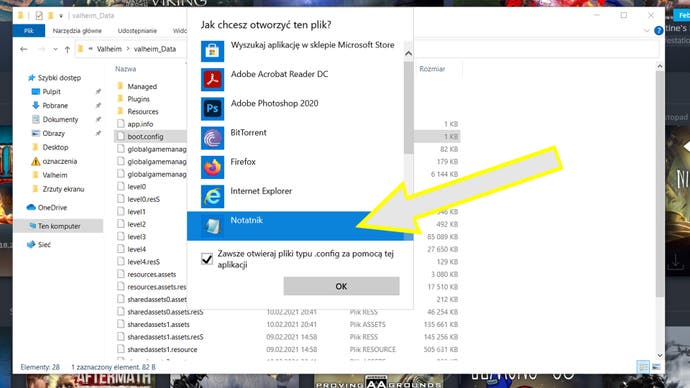Go up one folder level arrow
This screenshot has height=388, width=690.
(x=67, y=49)
